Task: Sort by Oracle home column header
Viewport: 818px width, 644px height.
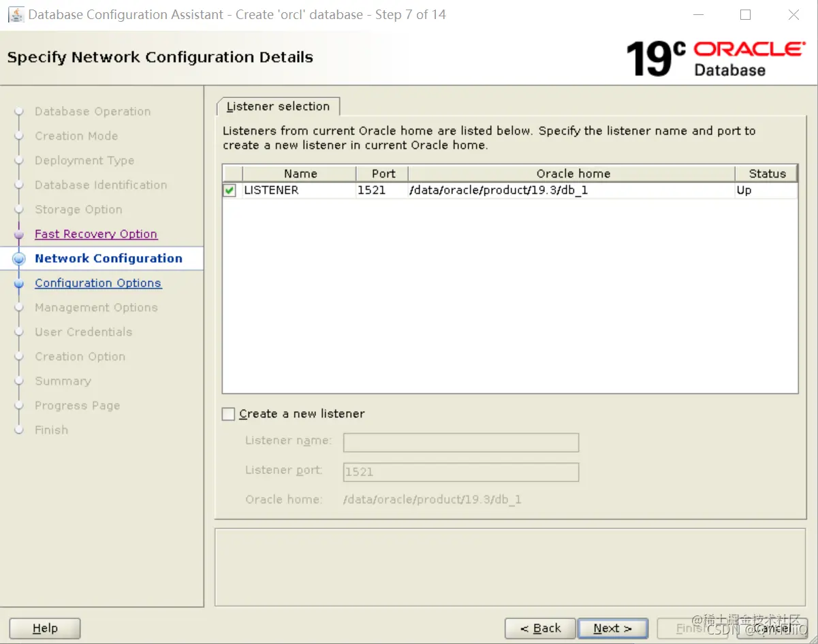Action: pyautogui.click(x=572, y=174)
